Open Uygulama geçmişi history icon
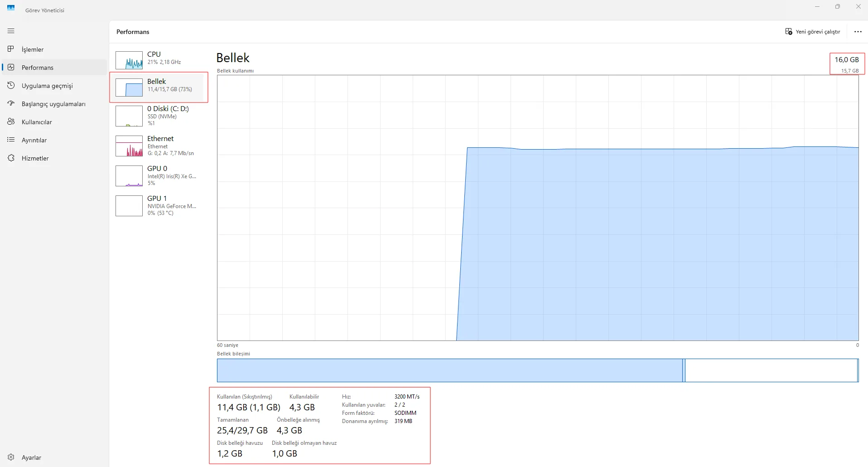The image size is (868, 467). [x=11, y=85]
